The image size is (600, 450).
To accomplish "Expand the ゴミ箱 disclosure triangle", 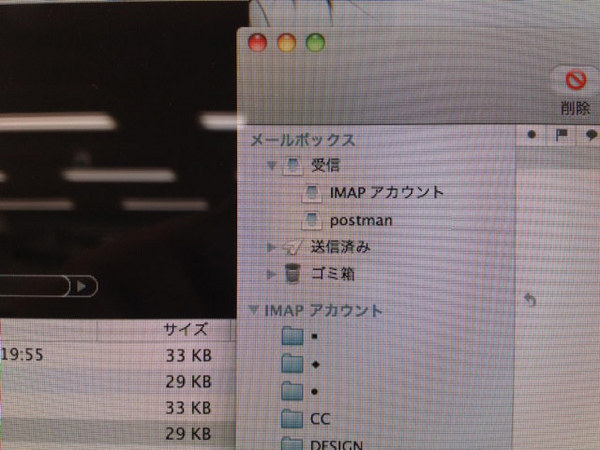I will coord(271,274).
